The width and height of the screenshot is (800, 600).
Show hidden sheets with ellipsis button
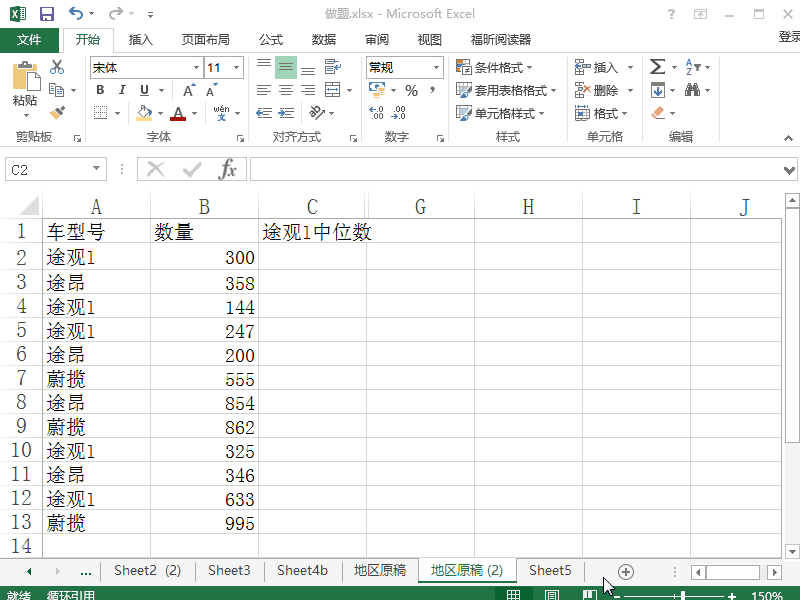86,571
